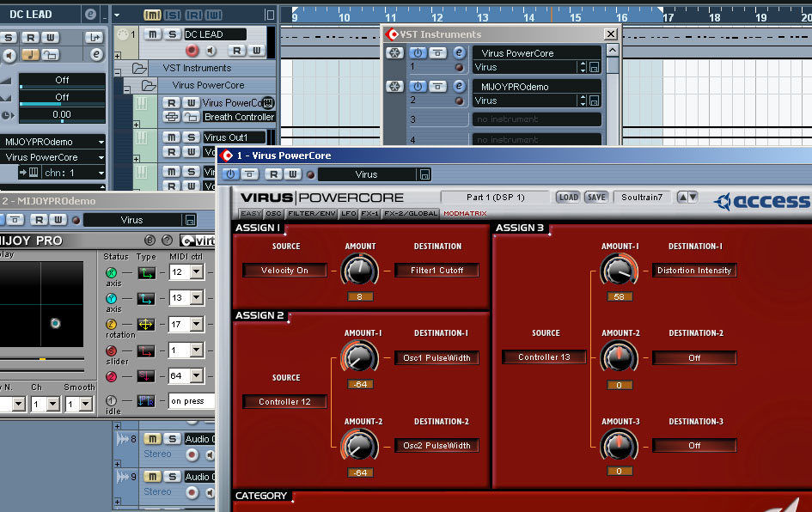Click the lock icon in DC LEAD inspector
This screenshot has height=512, width=812.
50,55
